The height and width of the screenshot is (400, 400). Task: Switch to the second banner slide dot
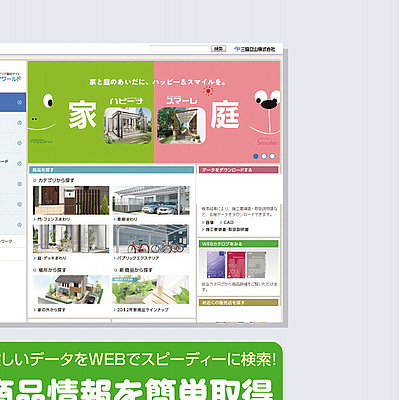[x=264, y=156]
